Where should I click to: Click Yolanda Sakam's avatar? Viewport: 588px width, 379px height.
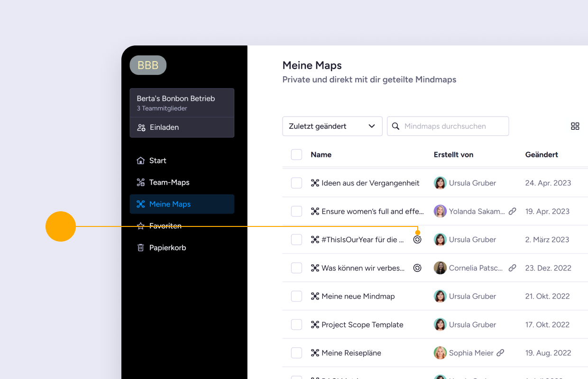tap(440, 211)
